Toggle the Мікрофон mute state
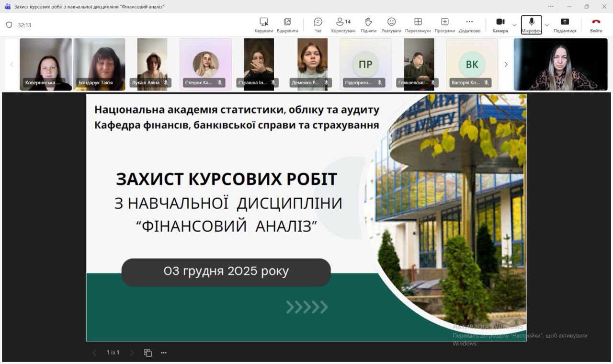 pos(531,24)
